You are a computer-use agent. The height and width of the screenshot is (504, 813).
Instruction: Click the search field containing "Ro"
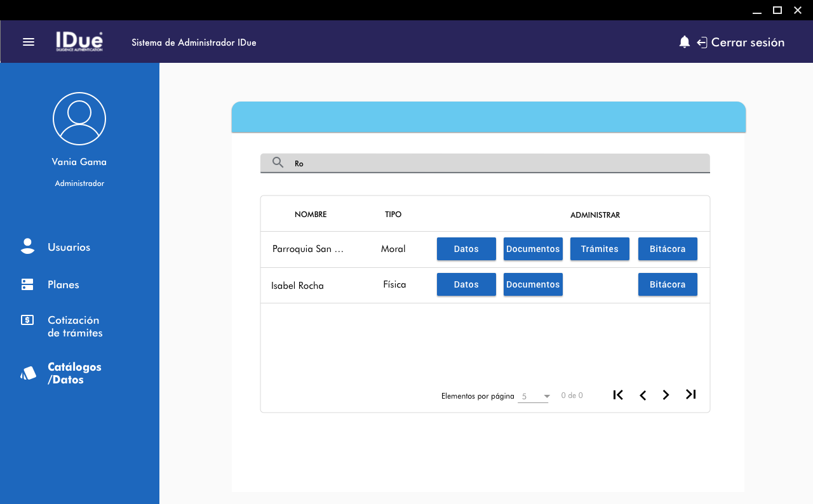(x=495, y=163)
